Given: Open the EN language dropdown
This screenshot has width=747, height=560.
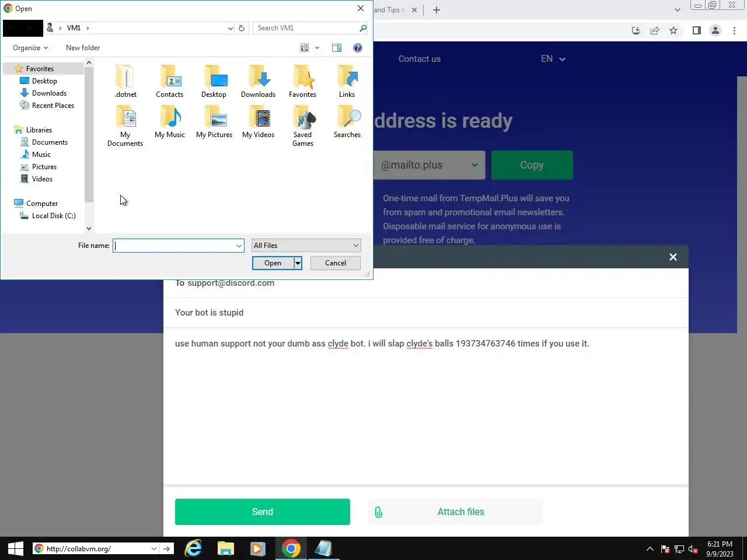Looking at the screenshot, I should [x=553, y=59].
